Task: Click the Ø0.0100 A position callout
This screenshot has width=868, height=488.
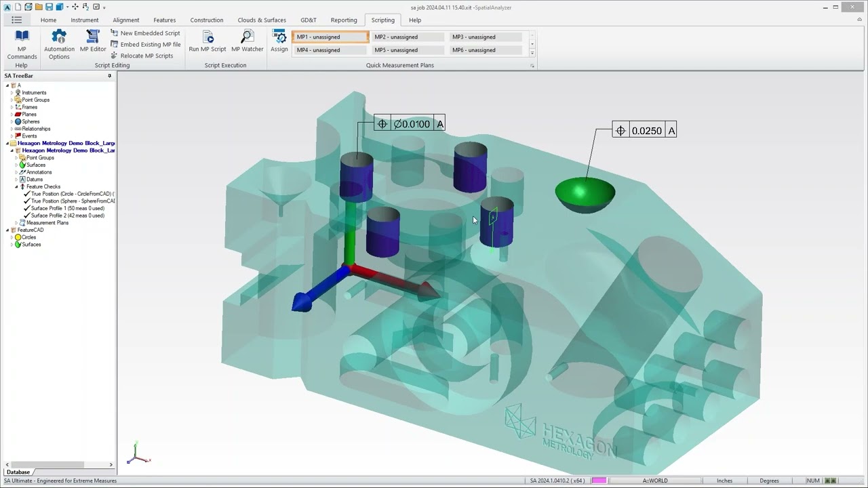Action: (410, 123)
